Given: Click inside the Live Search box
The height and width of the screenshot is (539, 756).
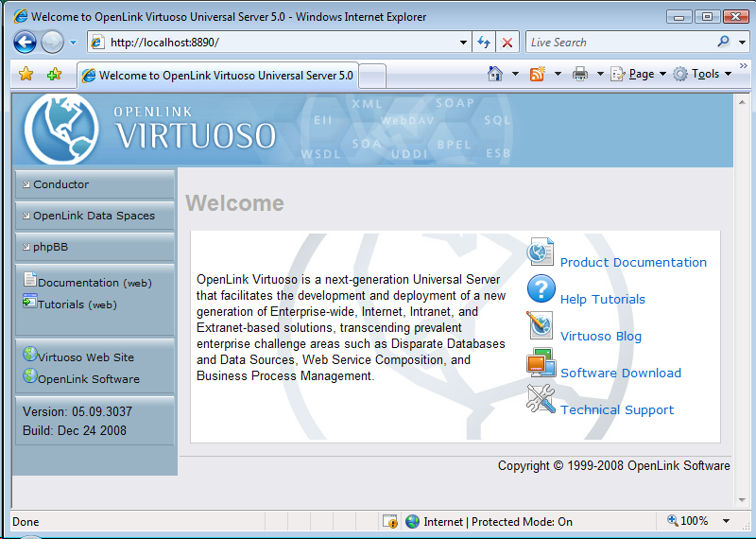Looking at the screenshot, I should click(x=622, y=43).
